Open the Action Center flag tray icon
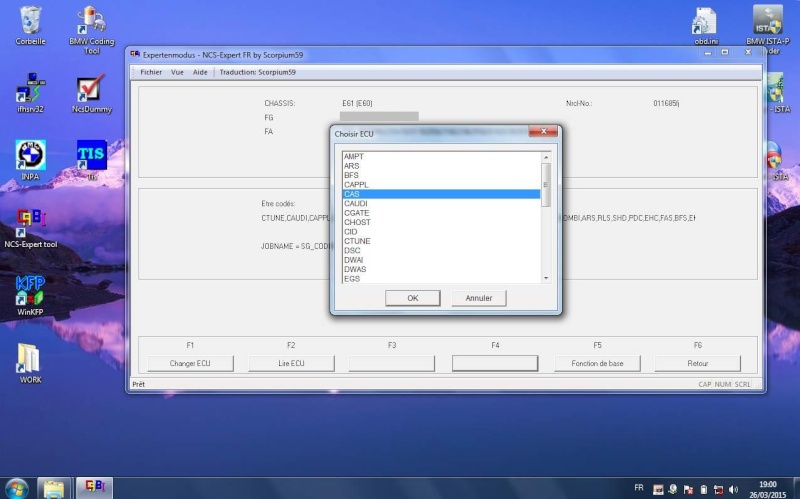Screen dimensions: 800x499 (x=688, y=489)
